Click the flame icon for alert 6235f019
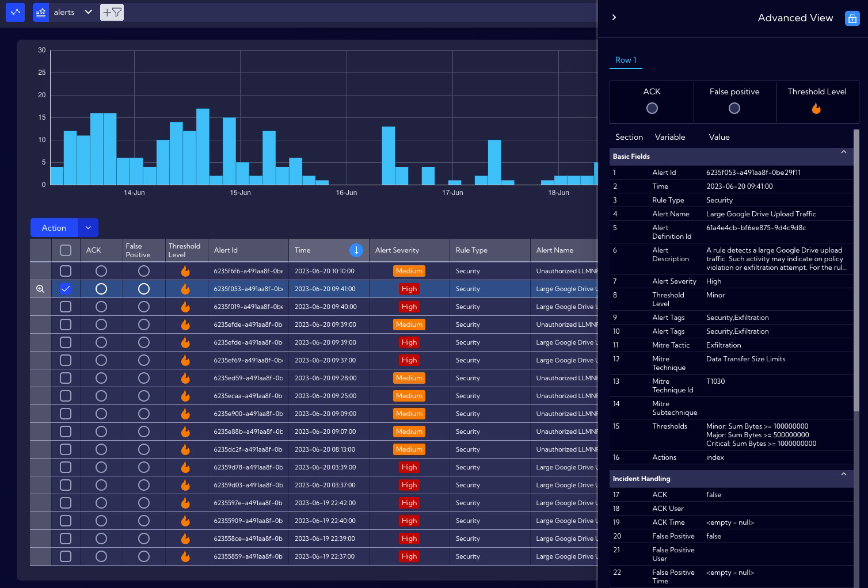Viewport: 868px width, 588px height. tap(185, 307)
